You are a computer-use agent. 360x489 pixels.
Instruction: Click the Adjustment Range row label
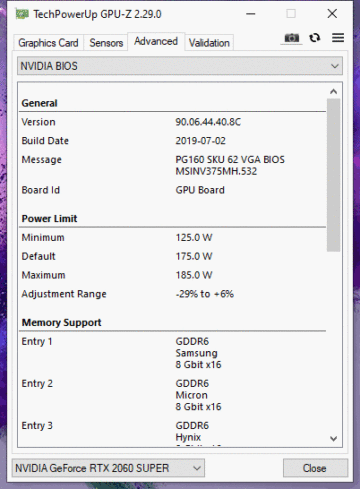click(x=64, y=294)
